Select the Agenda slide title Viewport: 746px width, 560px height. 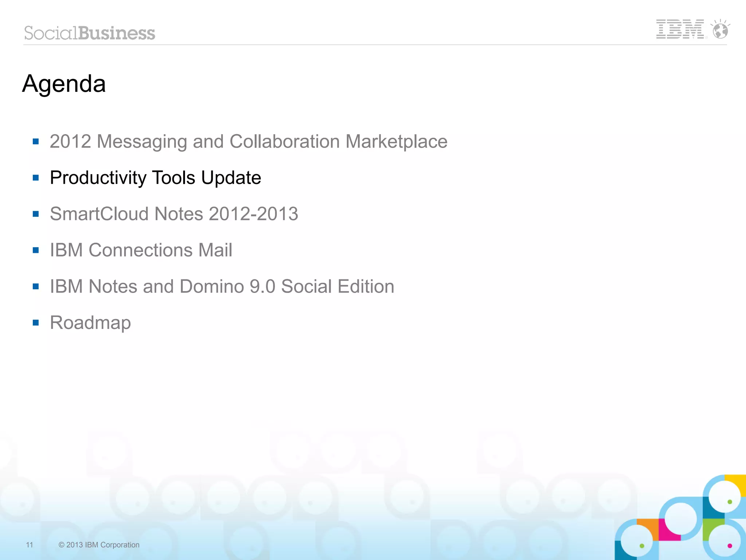[x=64, y=84]
